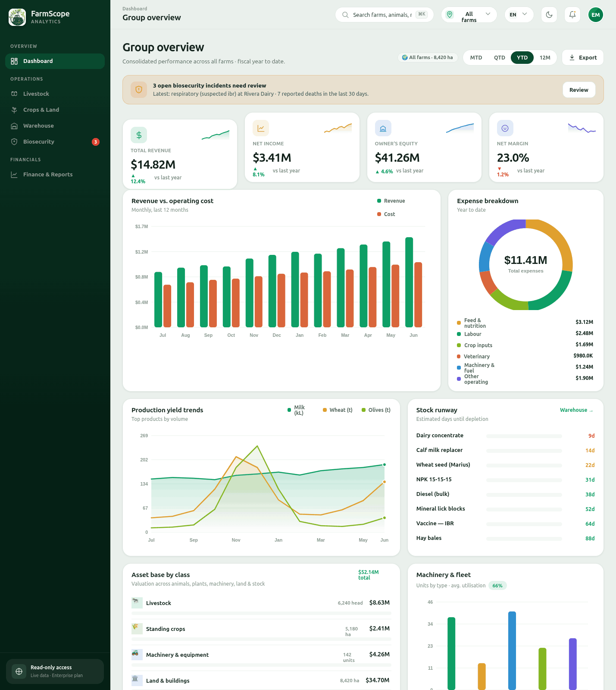Open the All farms dropdown
The width and height of the screenshot is (616, 690).
[469, 15]
